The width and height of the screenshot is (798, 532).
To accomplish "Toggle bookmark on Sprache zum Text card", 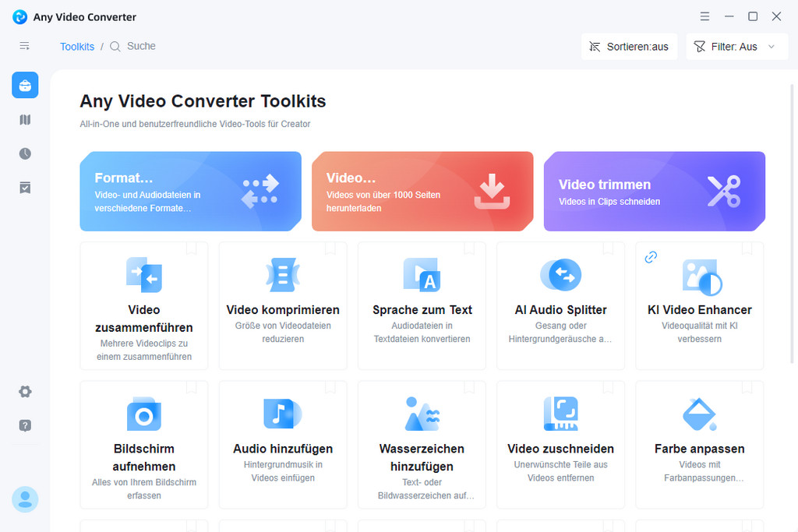I will coord(469,248).
